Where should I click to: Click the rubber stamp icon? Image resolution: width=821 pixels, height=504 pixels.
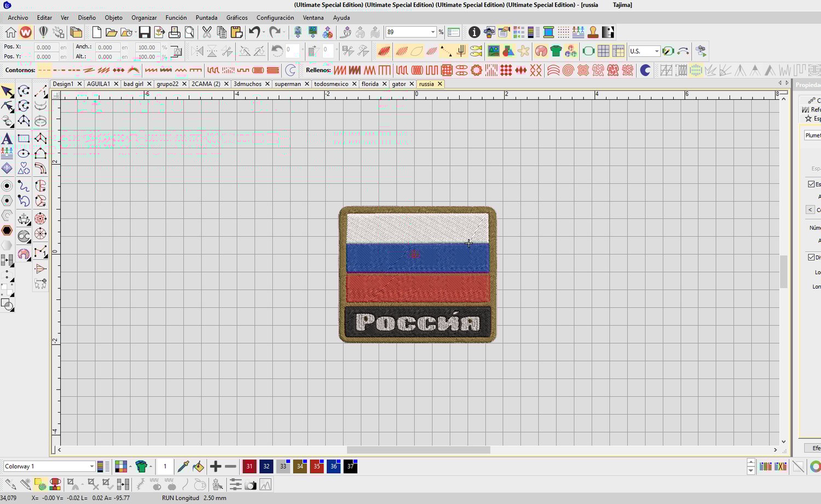[593, 32]
